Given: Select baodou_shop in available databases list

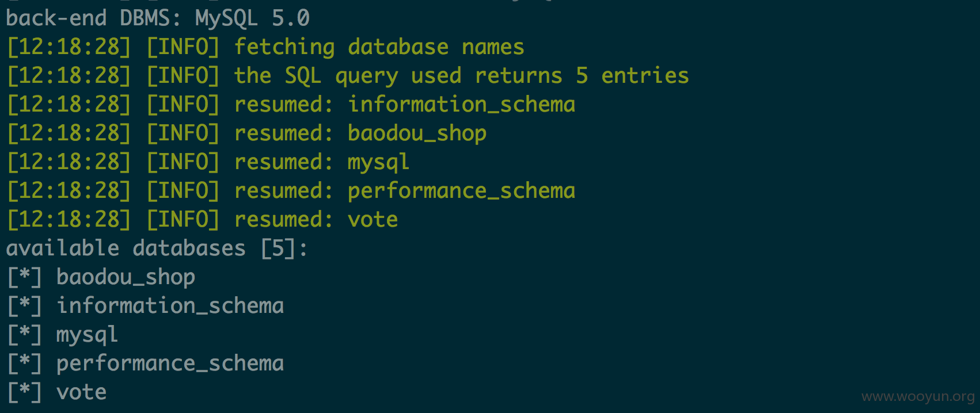Looking at the screenshot, I should [126, 277].
